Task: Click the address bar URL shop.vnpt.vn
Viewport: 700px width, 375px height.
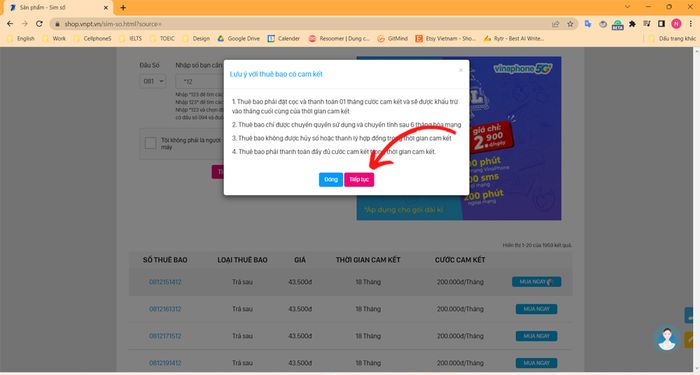Action: 113,24
